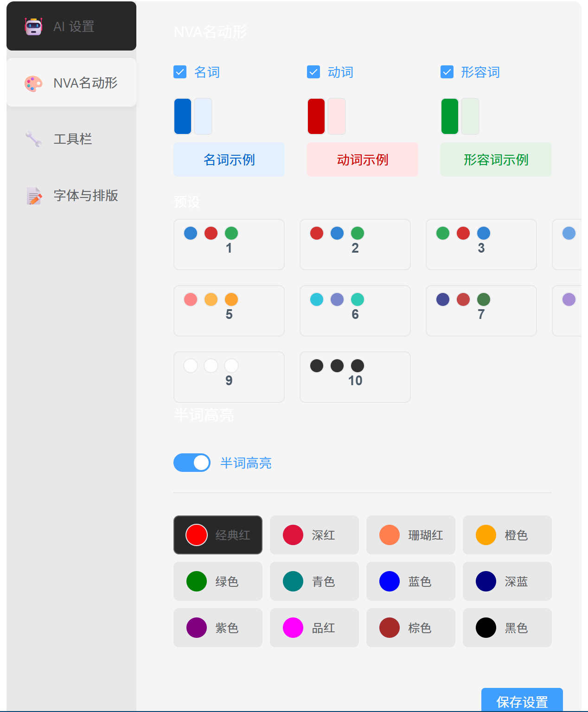The image size is (588, 712).
Task: Click the 名词示例 preview button
Action: pyautogui.click(x=229, y=159)
